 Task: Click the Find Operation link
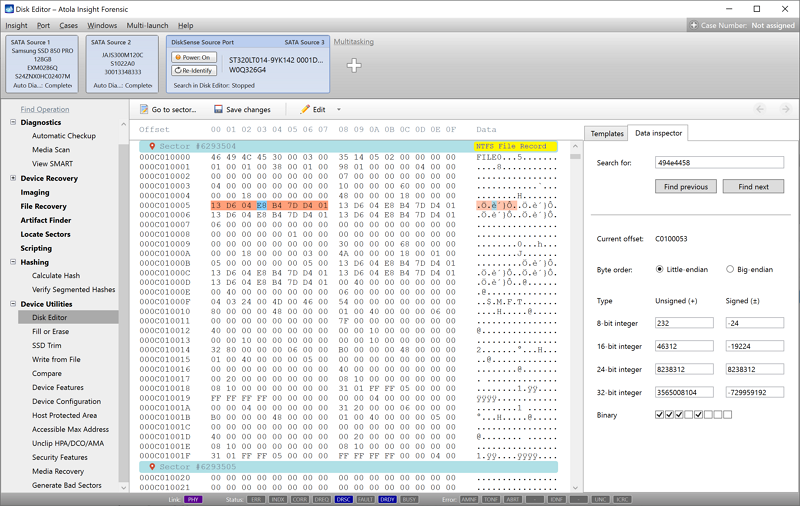tap(45, 109)
